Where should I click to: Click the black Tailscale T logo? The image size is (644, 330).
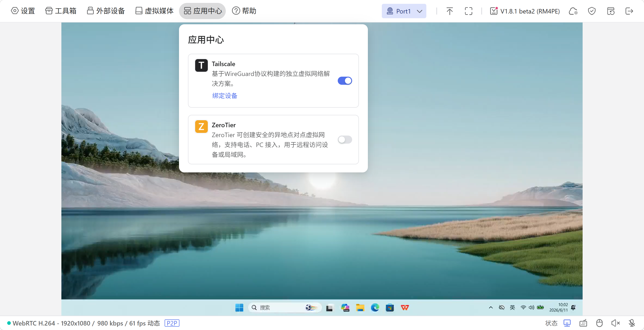click(201, 65)
